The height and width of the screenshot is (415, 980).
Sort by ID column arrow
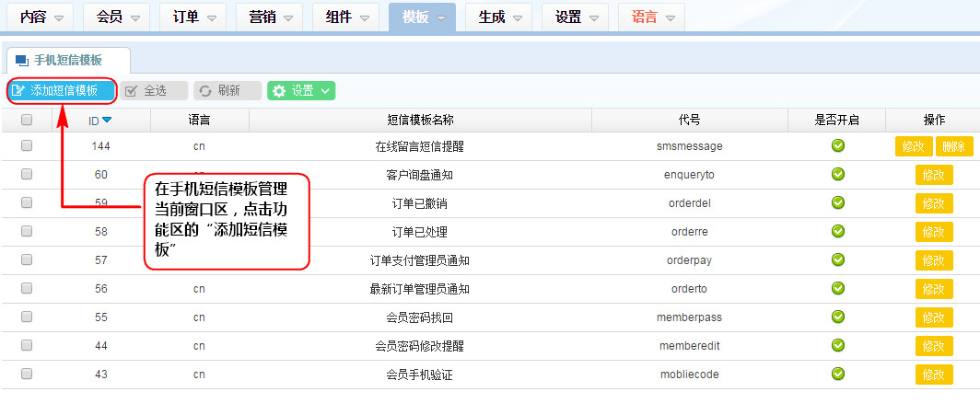tap(107, 120)
